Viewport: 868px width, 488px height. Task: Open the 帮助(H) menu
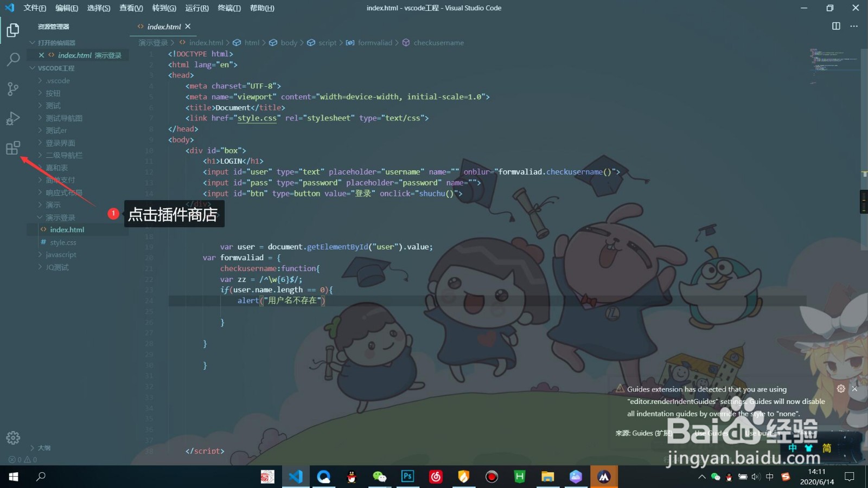(x=262, y=8)
